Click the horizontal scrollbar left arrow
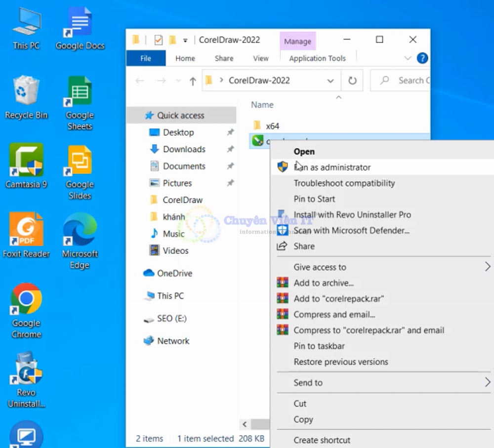The image size is (494, 448). point(245,424)
